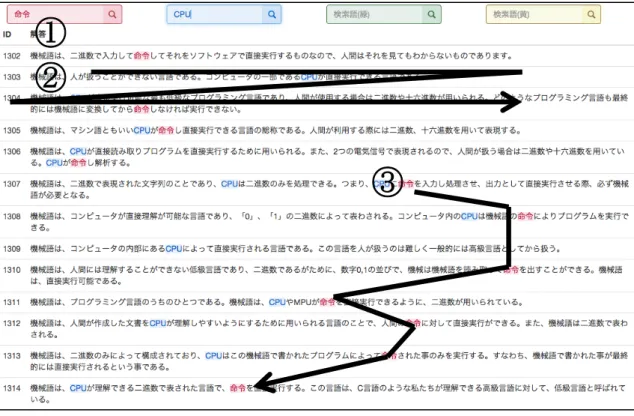Click the red search box magnifier icon
The height and width of the screenshot is (416, 634).
[112, 15]
